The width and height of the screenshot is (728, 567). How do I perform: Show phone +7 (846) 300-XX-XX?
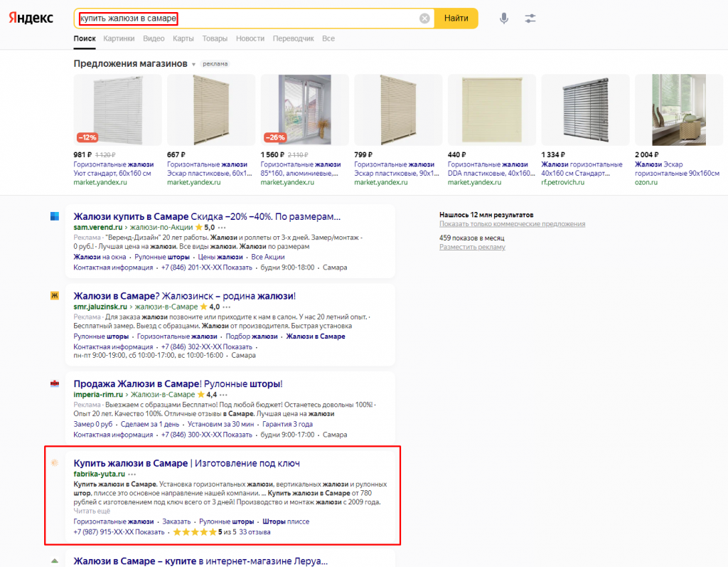pyautogui.click(x=207, y=435)
